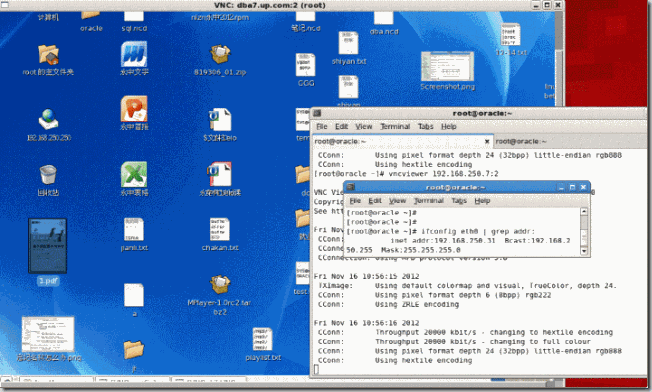Select the jianli.txt file icon

134,229
